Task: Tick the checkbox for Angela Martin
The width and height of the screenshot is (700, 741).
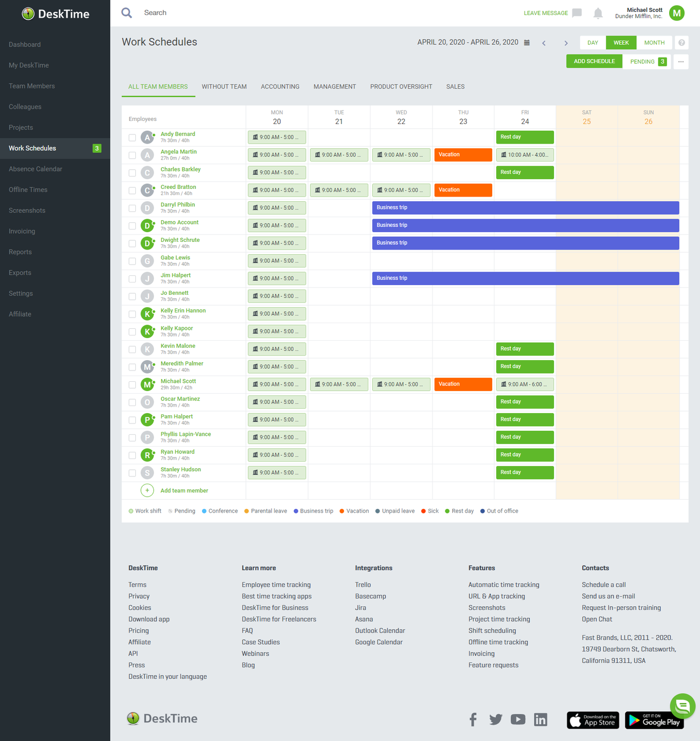Action: click(132, 155)
